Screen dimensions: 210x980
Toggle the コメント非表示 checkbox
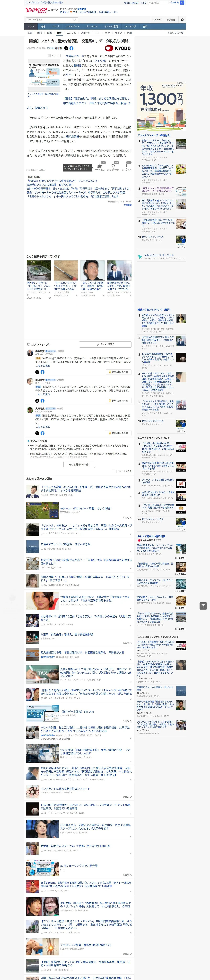(x=115, y=471)
